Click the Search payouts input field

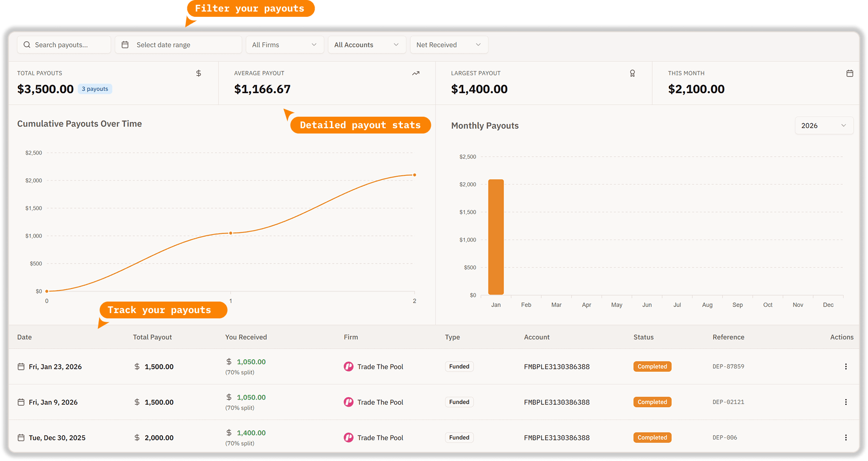tap(64, 45)
